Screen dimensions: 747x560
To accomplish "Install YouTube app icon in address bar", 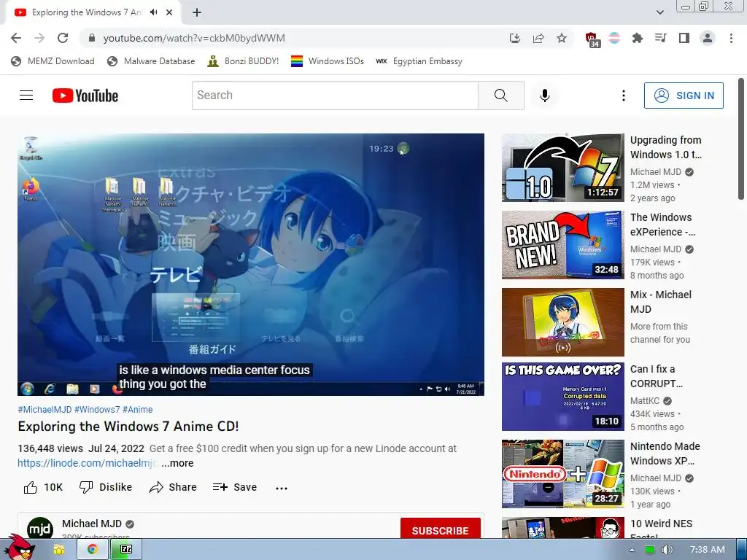I will (514, 38).
